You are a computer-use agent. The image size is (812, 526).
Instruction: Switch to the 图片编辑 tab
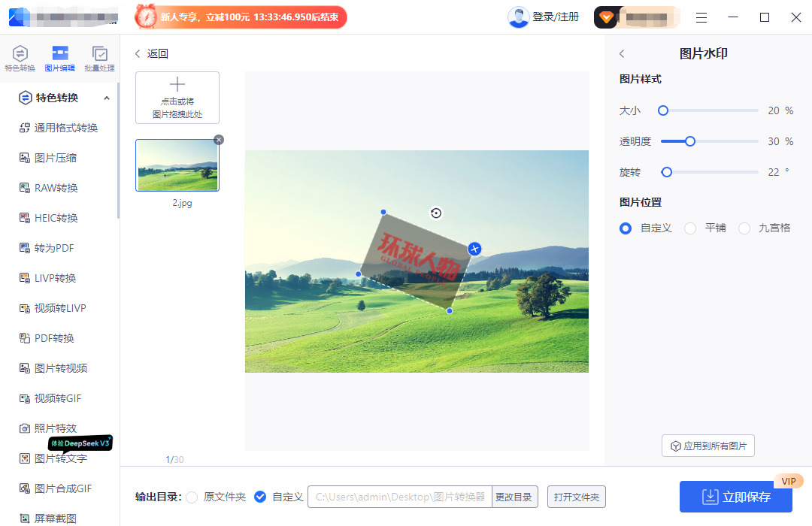coord(59,58)
